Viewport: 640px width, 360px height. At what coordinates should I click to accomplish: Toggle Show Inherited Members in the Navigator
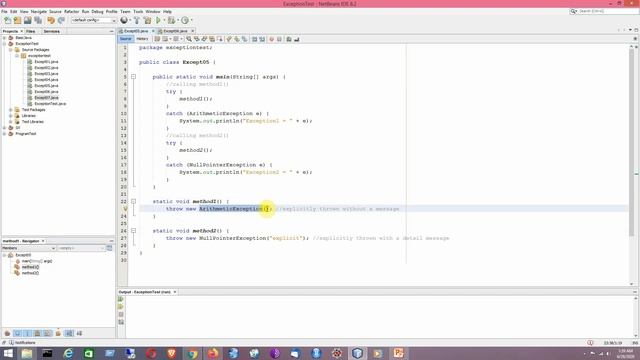coord(7,333)
